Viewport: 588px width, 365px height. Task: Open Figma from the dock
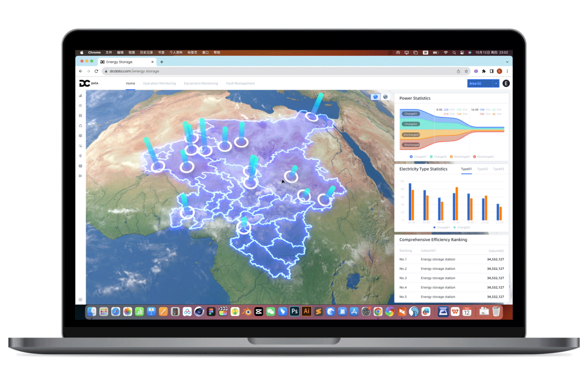(211, 312)
